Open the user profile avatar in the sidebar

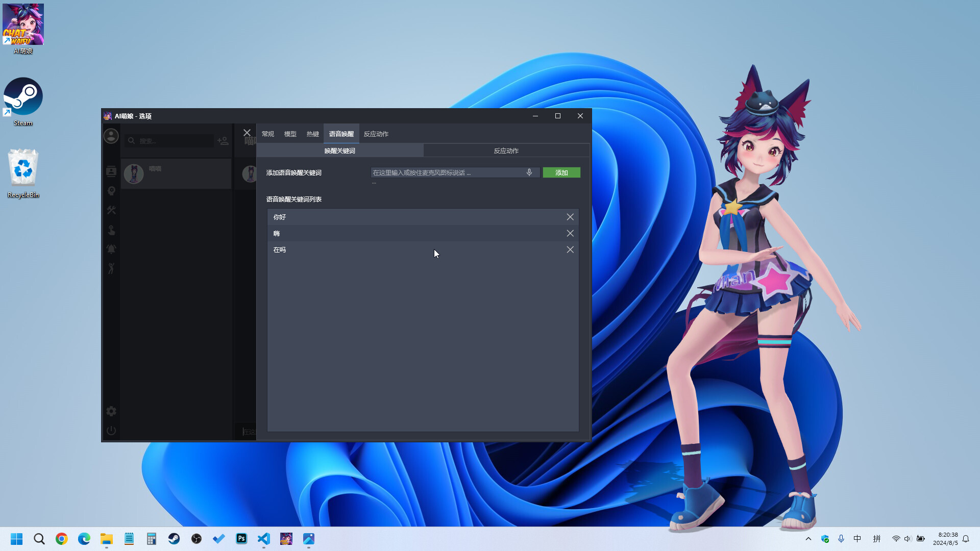click(x=111, y=136)
